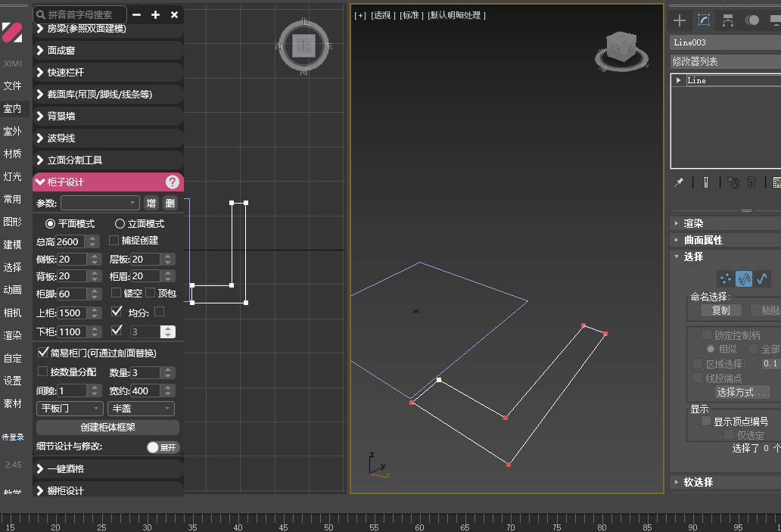Open the Modify command panel tab
The height and width of the screenshot is (532, 781).
(703, 20)
